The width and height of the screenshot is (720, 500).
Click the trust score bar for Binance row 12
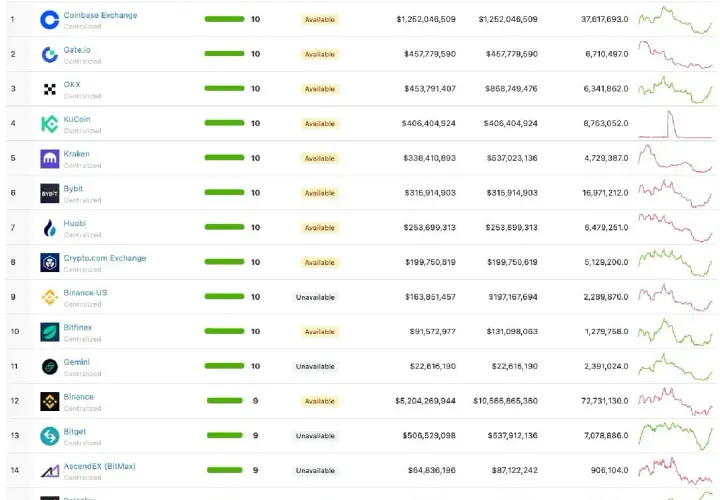[225, 401]
